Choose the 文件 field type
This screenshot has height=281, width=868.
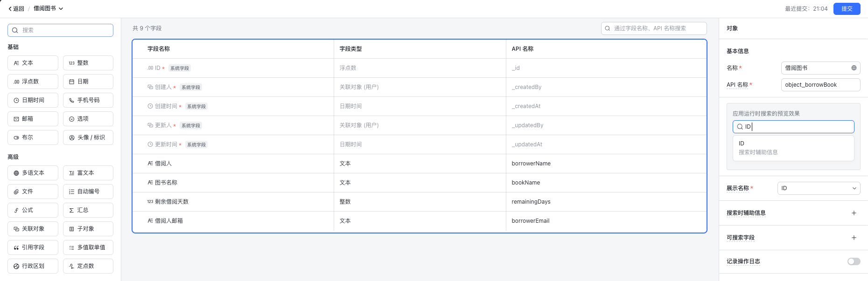click(x=33, y=192)
